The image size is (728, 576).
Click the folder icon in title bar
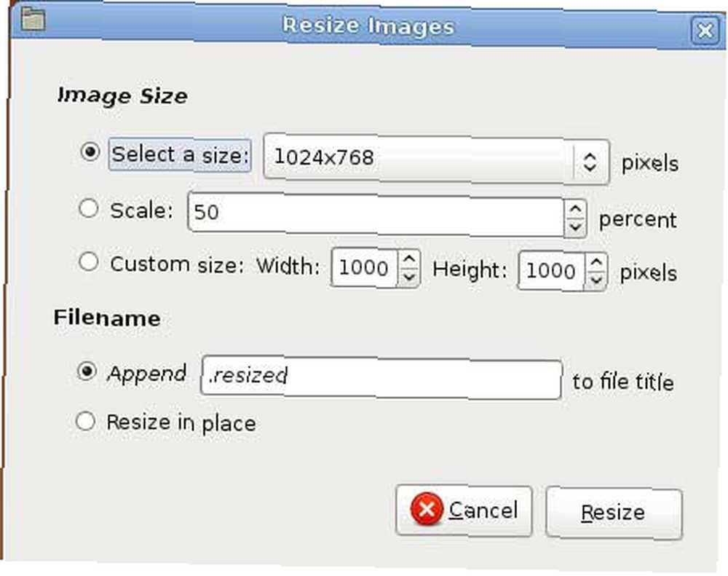pos(33,19)
